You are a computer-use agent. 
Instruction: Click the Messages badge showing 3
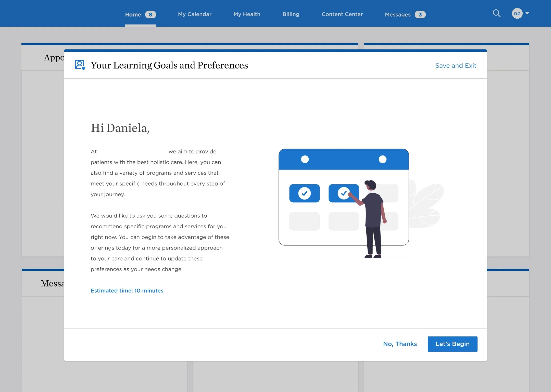click(420, 15)
